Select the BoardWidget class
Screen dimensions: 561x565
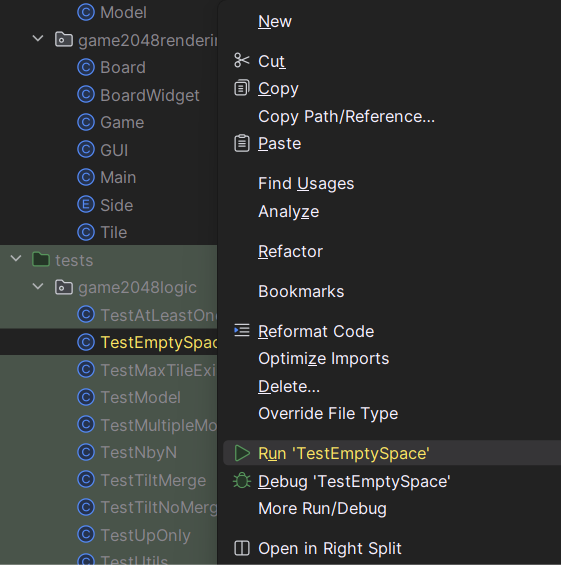click(x=150, y=95)
